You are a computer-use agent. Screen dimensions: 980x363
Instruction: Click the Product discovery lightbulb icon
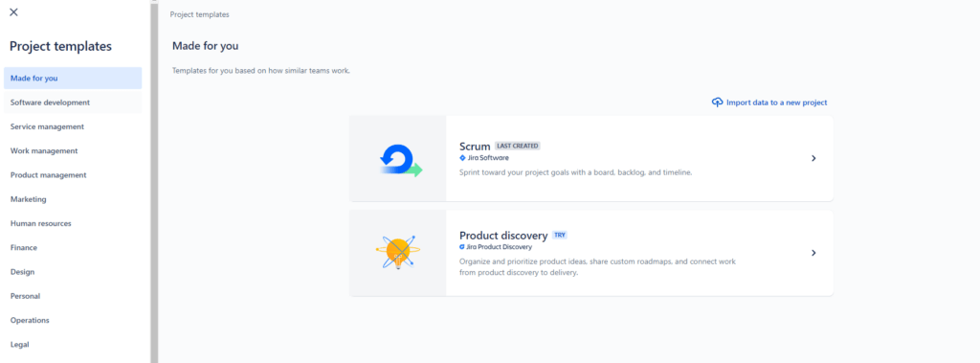[398, 253]
